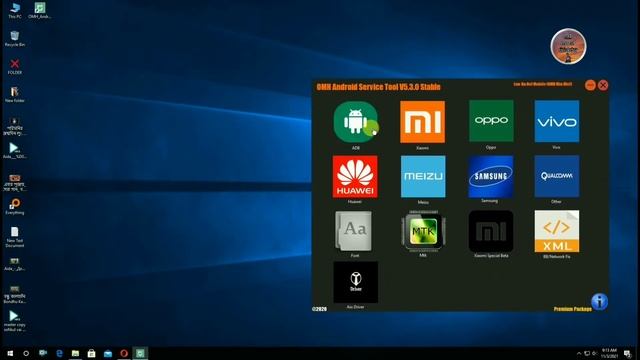Open the XML BB/Network Fix tool
Screen dimensions: 640x360
tap(557, 231)
